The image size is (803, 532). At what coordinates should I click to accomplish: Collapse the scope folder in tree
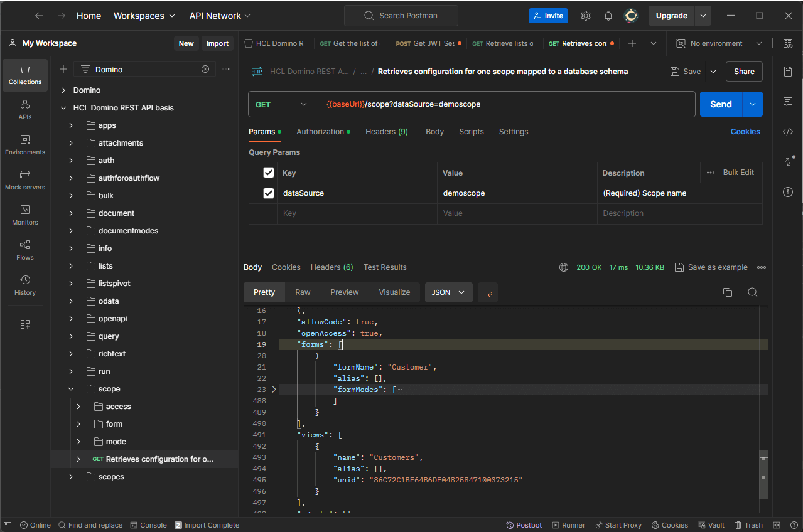point(71,389)
